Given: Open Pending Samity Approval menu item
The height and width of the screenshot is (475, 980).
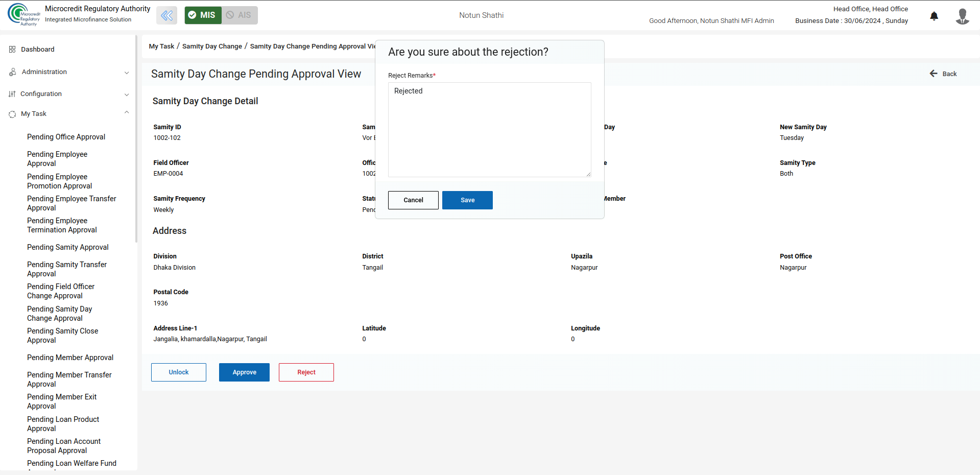Looking at the screenshot, I should click(67, 247).
